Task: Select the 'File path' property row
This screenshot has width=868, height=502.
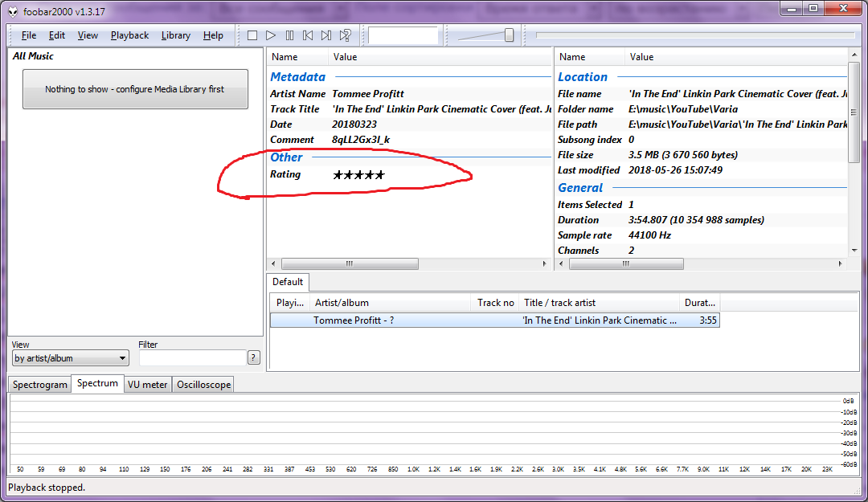Action: (702, 124)
